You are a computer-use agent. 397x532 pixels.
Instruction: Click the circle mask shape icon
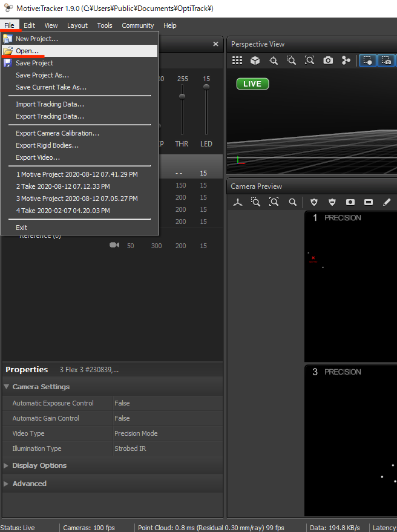350,202
